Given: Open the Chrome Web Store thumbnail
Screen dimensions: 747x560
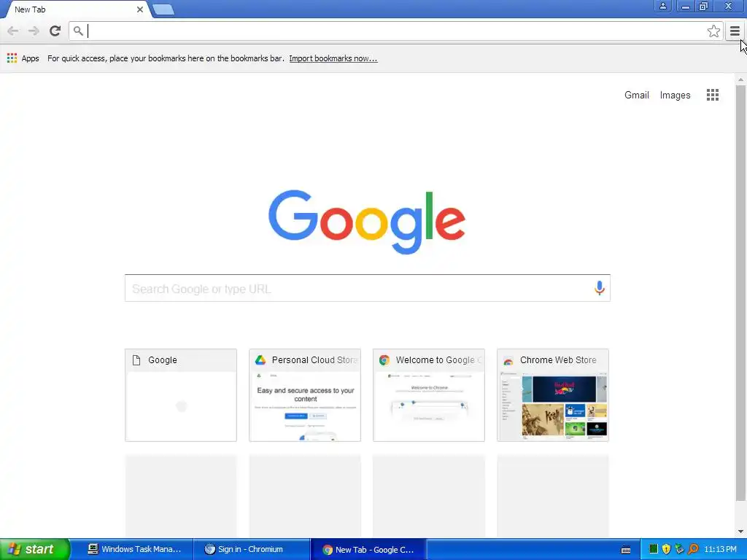Looking at the screenshot, I should coord(553,395).
